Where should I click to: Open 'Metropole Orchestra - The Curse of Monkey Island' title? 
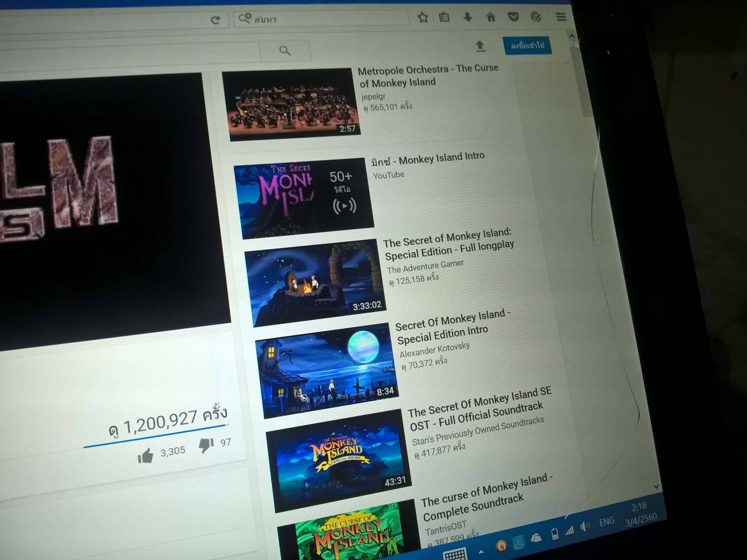429,75
